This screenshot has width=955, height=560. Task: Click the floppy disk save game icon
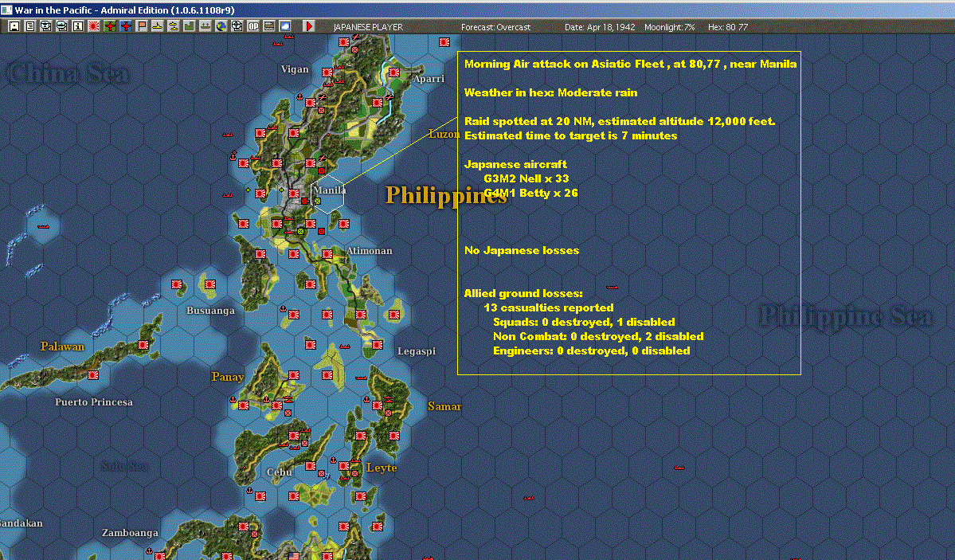point(14,26)
